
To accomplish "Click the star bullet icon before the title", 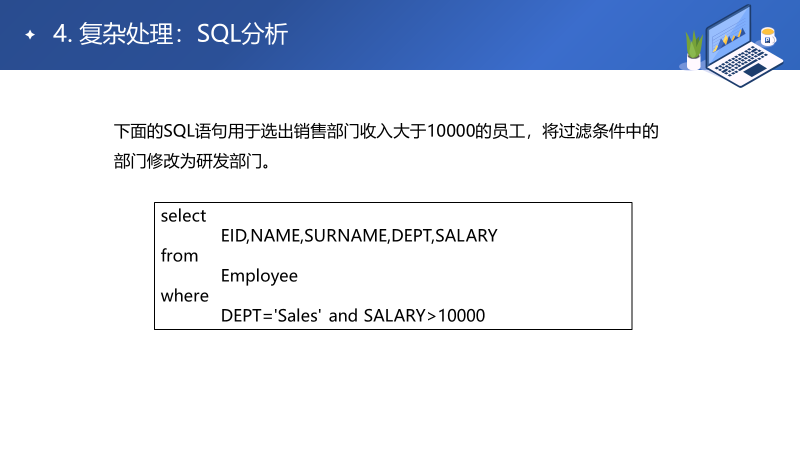I will 30,35.
